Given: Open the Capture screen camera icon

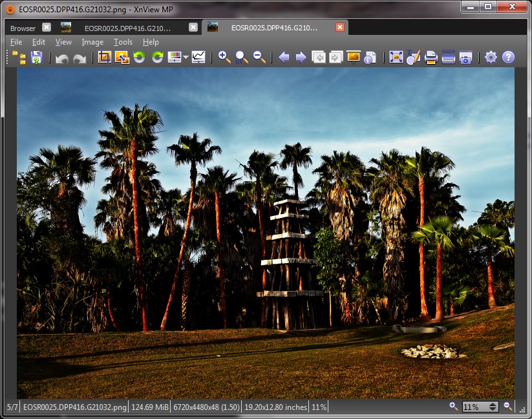Looking at the screenshot, I should pos(465,58).
